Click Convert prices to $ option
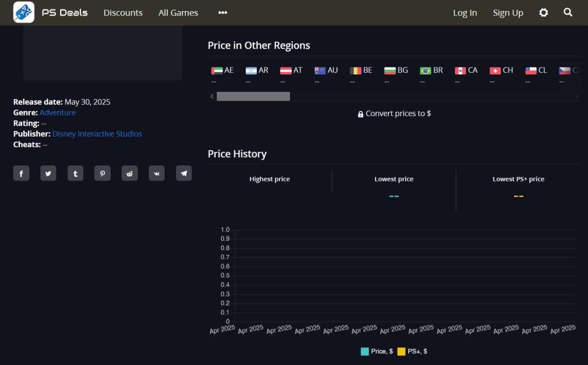The image size is (588, 365). [395, 114]
